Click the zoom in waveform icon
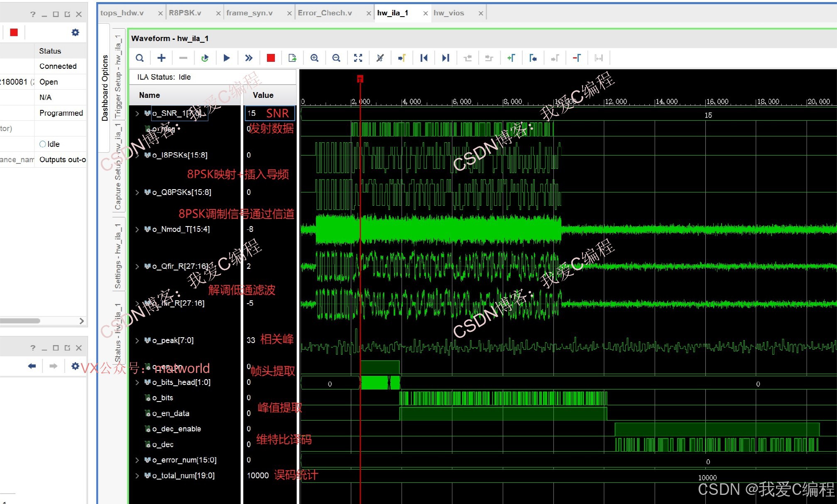Screen dimensions: 837x504 (314, 58)
